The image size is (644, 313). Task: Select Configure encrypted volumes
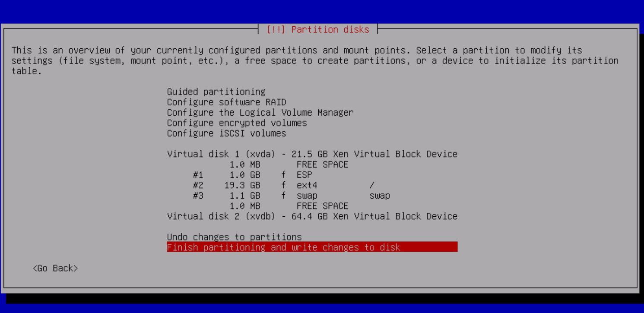click(237, 123)
